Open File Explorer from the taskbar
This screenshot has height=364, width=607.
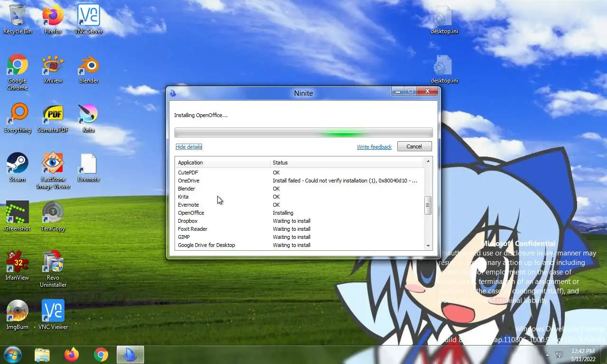(42, 355)
